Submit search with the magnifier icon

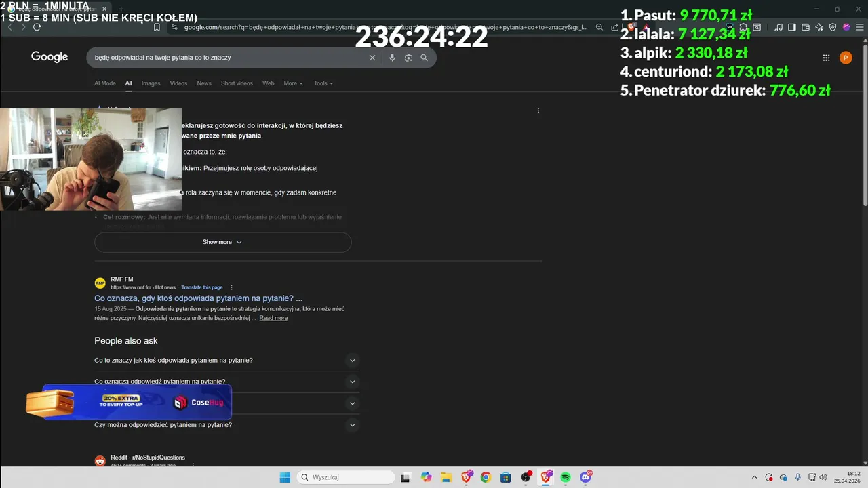[x=425, y=58]
